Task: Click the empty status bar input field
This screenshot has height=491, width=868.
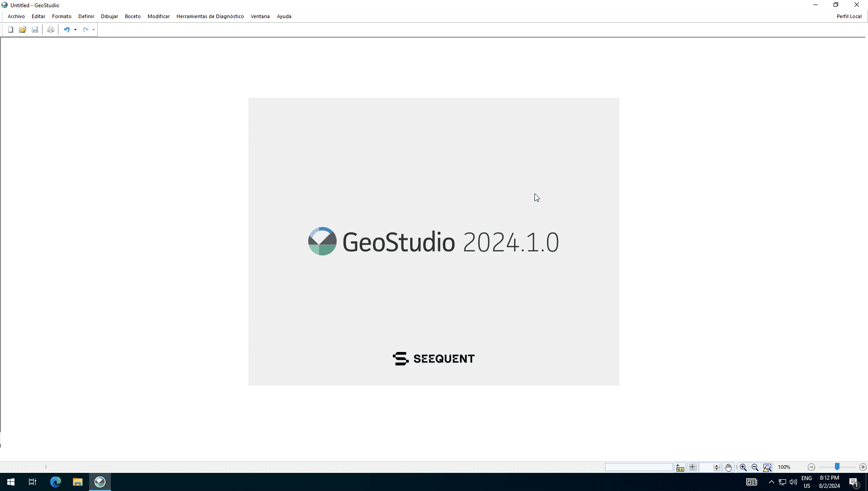Action: tap(639, 467)
